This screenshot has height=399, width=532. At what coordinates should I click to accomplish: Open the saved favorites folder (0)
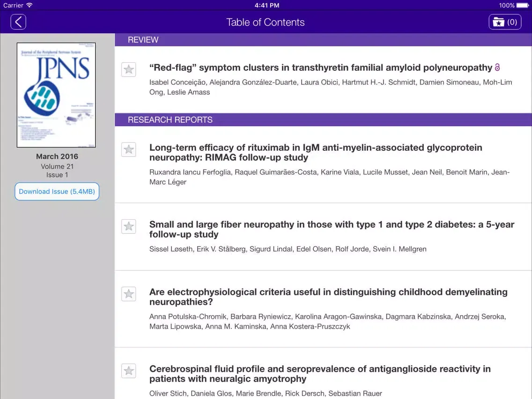(x=505, y=22)
